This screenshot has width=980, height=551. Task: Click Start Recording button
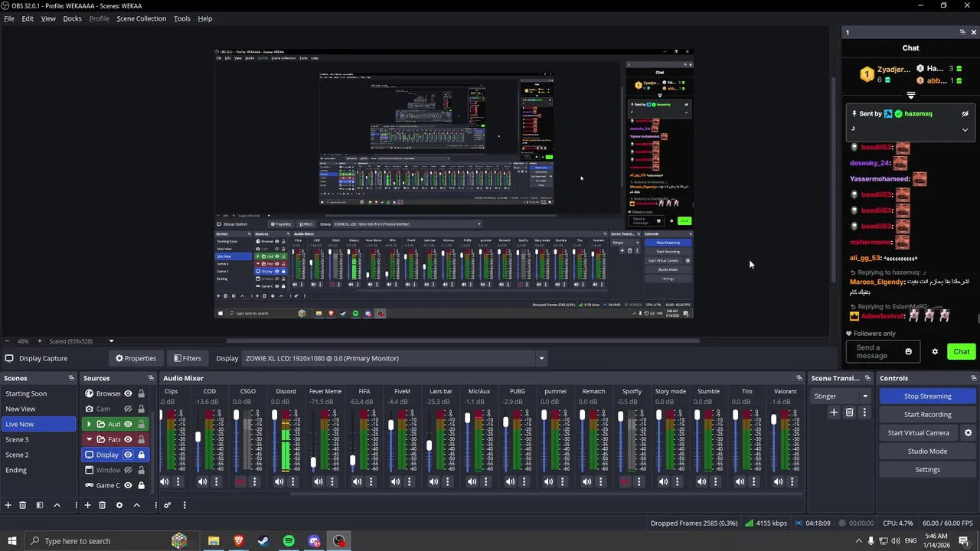pyautogui.click(x=927, y=414)
